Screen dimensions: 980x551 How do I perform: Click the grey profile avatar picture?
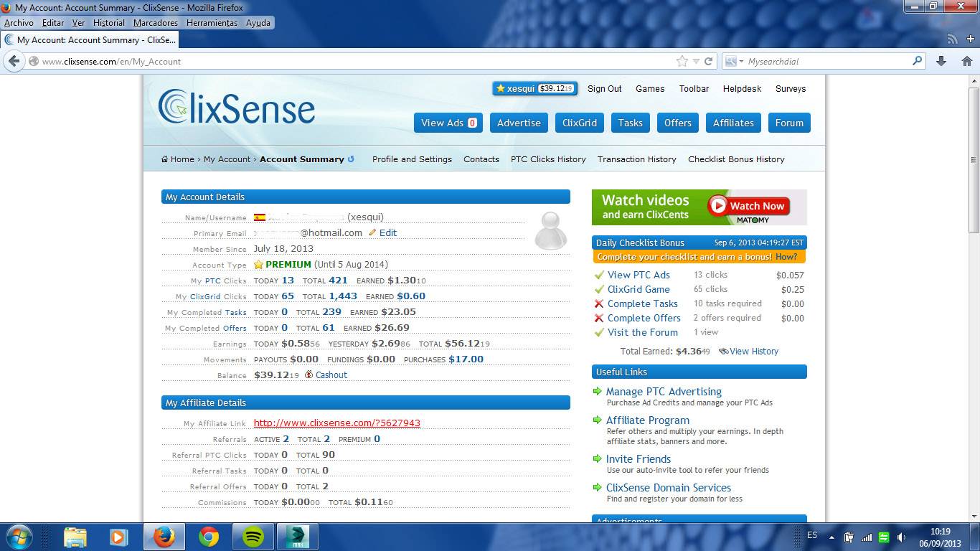pyautogui.click(x=551, y=230)
